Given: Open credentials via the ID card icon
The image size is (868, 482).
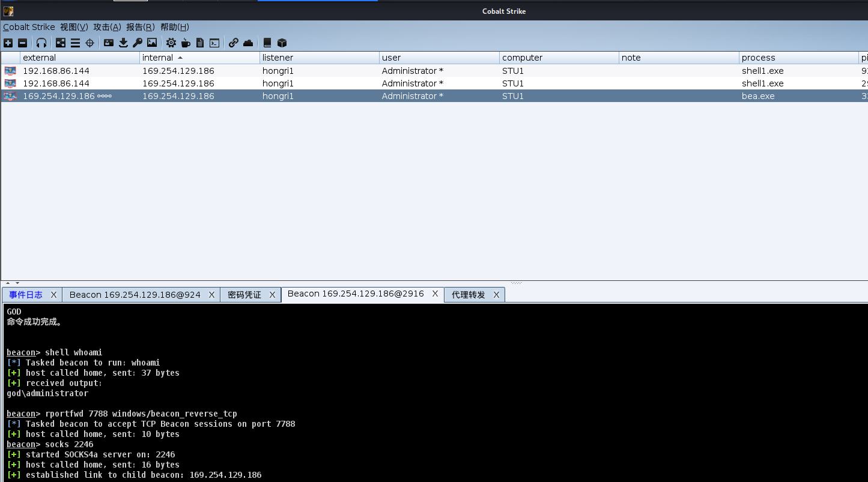Looking at the screenshot, I should click(109, 43).
